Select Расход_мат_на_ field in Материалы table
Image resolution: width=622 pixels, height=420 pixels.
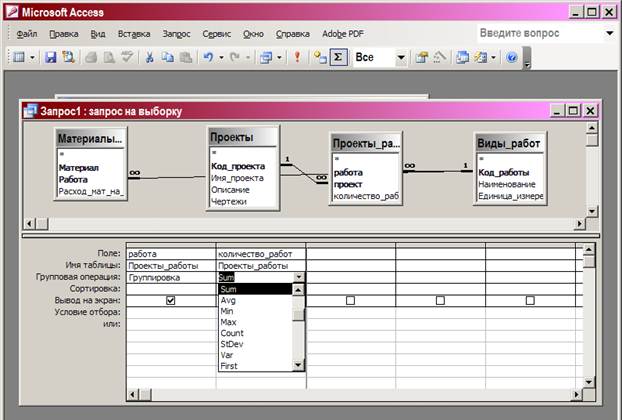91,192
